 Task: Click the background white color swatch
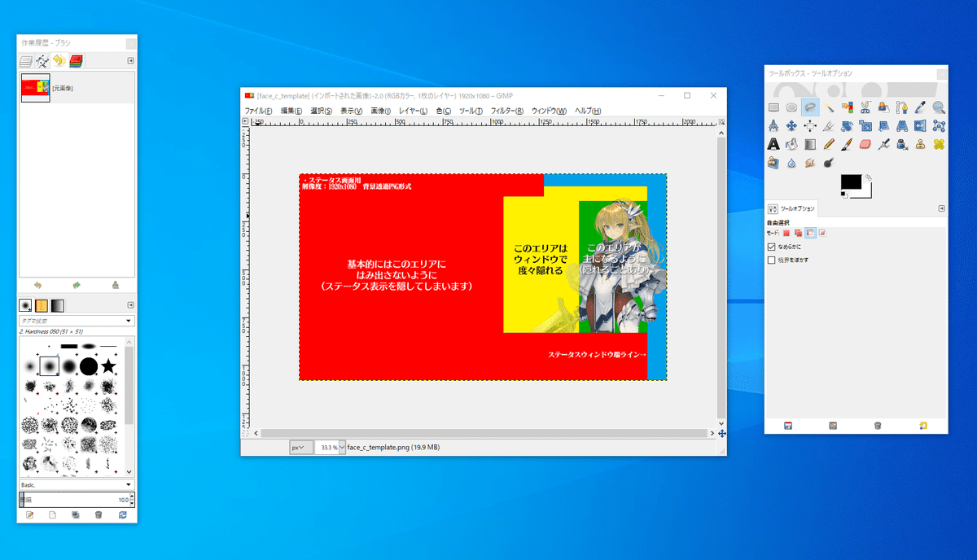[x=868, y=192]
